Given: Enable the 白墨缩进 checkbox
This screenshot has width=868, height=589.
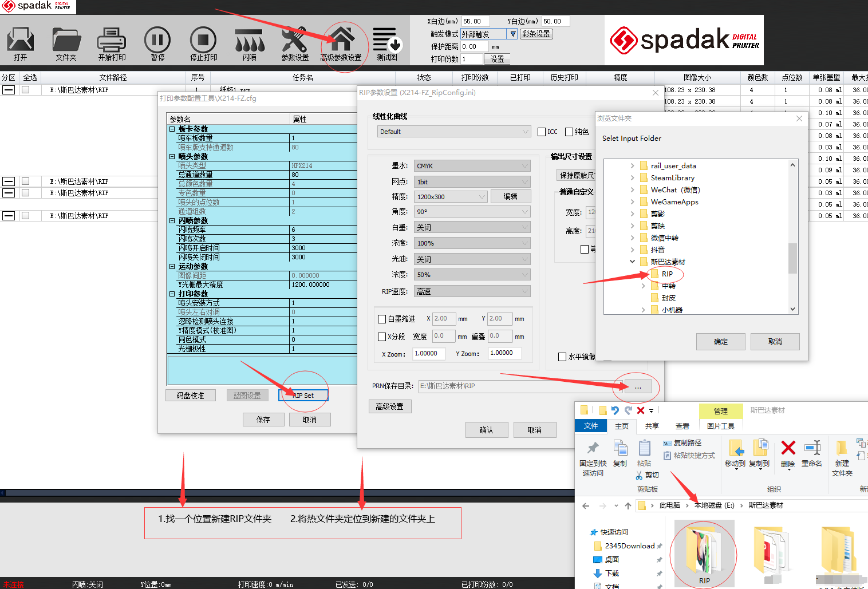Looking at the screenshot, I should click(382, 319).
